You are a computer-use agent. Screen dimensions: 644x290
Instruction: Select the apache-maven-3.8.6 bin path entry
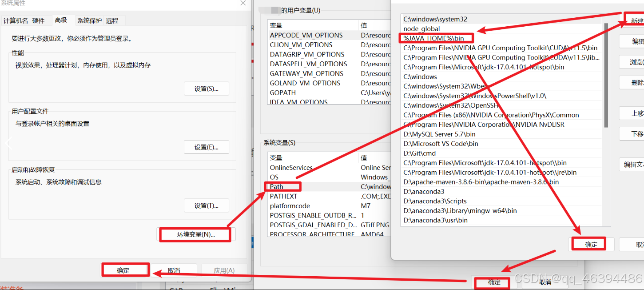pos(502,182)
